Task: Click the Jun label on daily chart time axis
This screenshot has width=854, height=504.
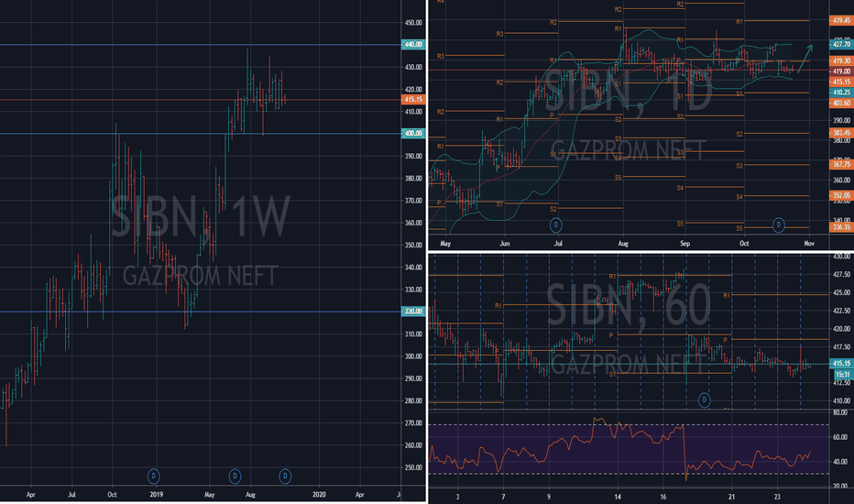Action: coord(505,244)
